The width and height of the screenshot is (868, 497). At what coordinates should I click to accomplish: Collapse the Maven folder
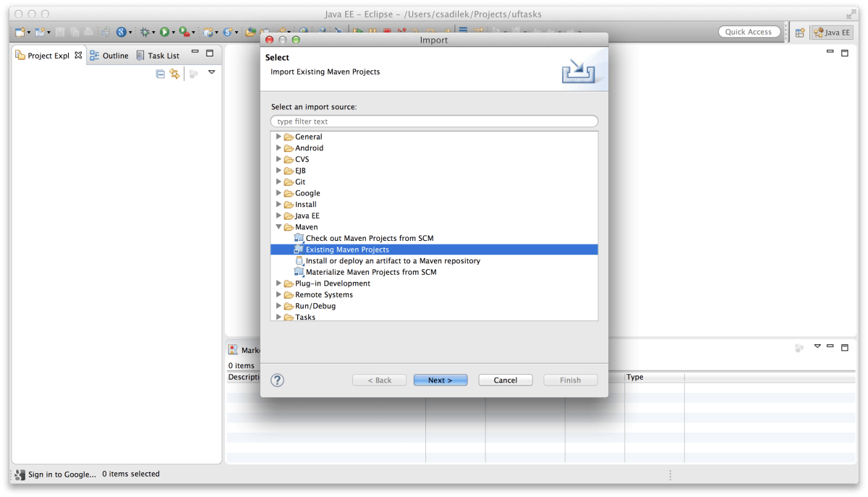pyautogui.click(x=278, y=227)
